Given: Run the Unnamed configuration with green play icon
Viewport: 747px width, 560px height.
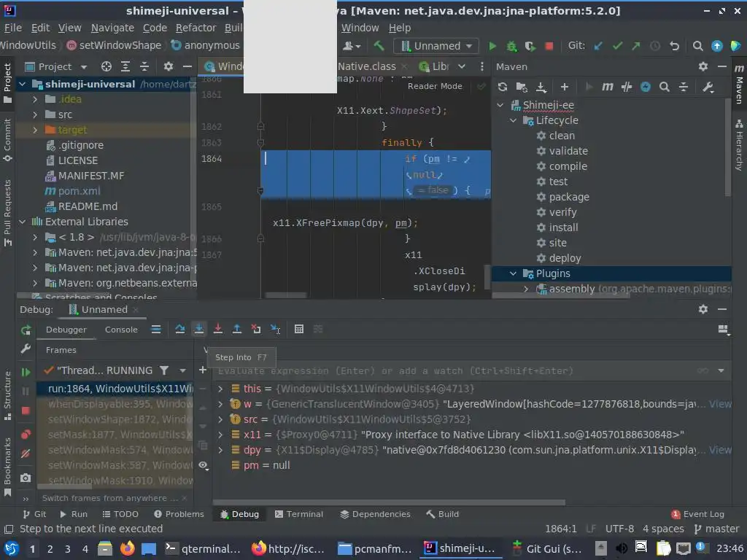Looking at the screenshot, I should 492,46.
